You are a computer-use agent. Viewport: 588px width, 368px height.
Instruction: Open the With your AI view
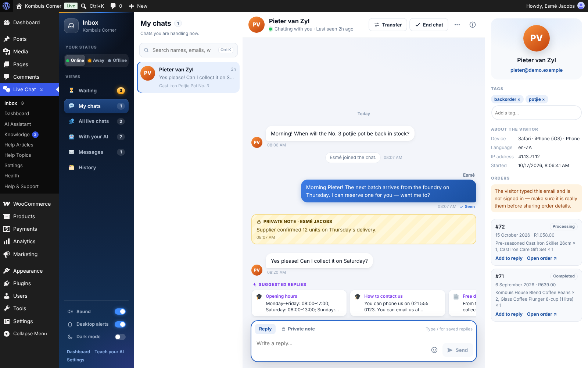tap(96, 137)
